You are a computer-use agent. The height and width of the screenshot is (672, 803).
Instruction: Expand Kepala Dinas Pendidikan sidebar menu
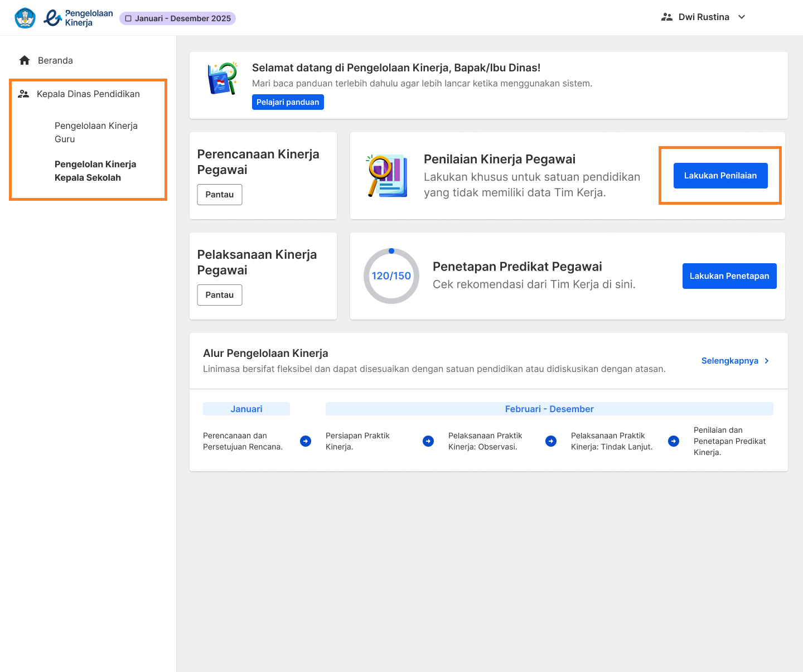88,94
